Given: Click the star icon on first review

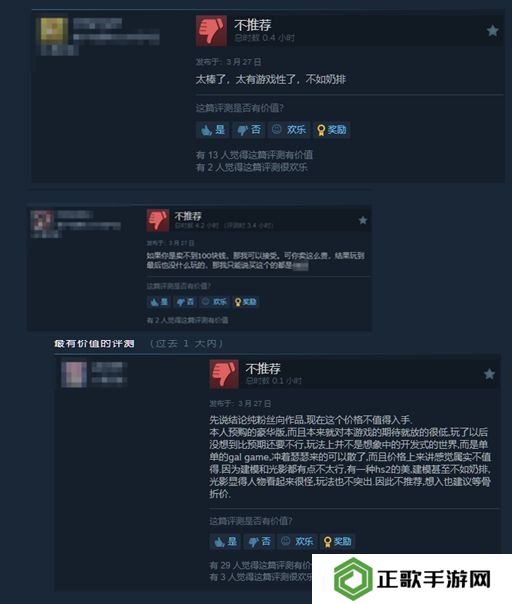Looking at the screenshot, I should pos(492,31).
